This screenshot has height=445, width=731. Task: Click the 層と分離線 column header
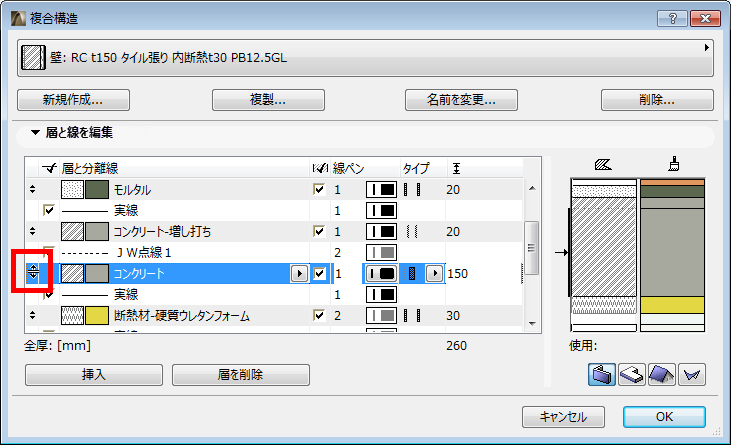tap(90, 168)
